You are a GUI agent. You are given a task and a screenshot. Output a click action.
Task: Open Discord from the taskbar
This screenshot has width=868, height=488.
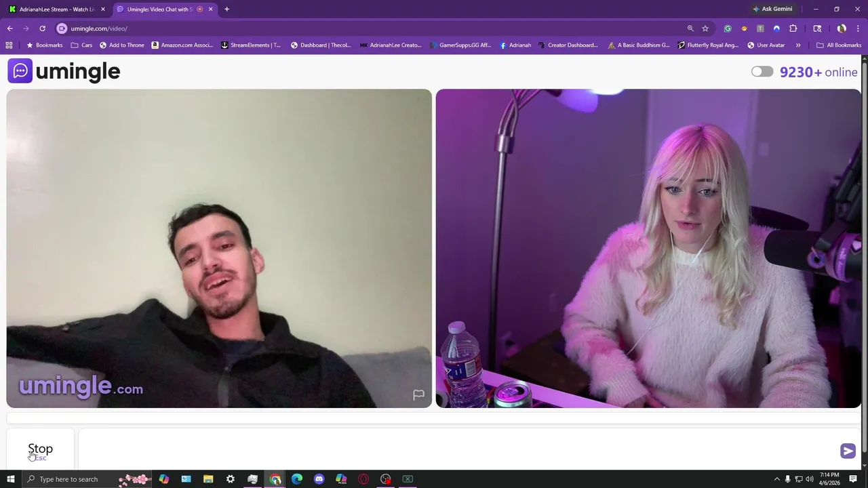tap(319, 479)
